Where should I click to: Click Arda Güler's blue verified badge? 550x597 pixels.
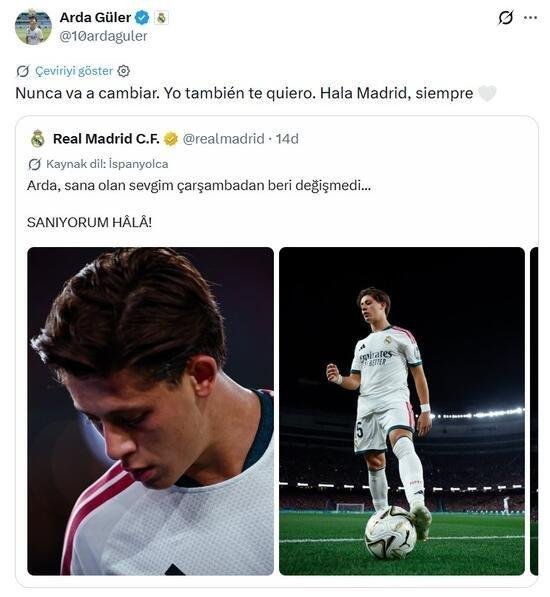coord(142,18)
